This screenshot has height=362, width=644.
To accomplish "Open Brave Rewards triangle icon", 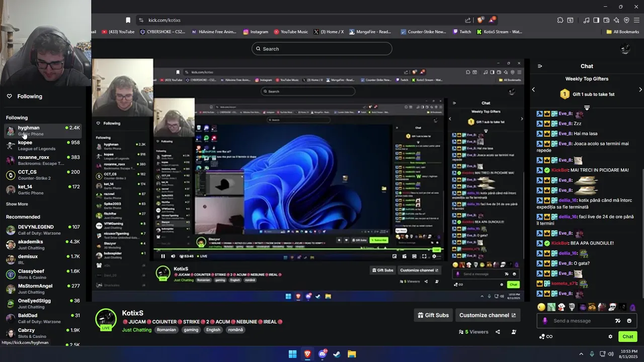I will [492, 20].
